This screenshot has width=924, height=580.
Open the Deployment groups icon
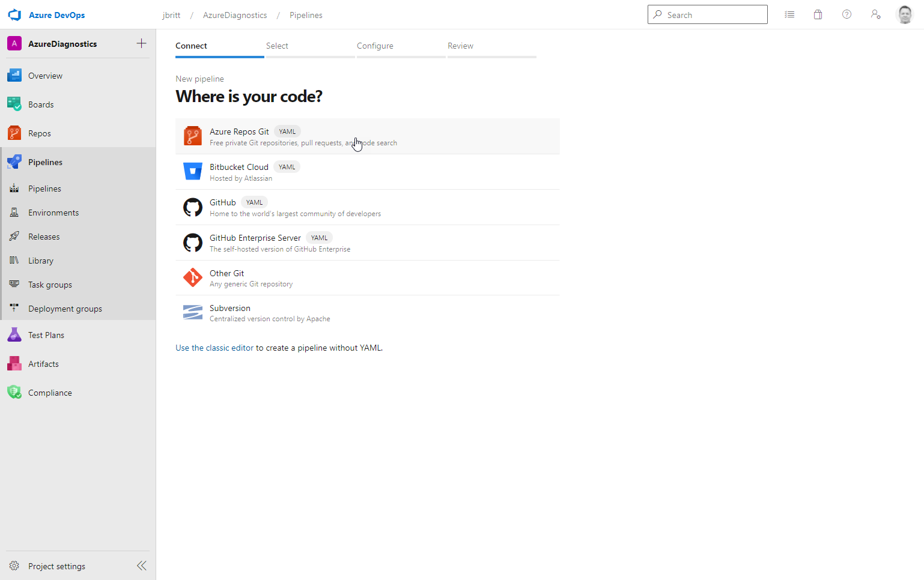(x=14, y=309)
